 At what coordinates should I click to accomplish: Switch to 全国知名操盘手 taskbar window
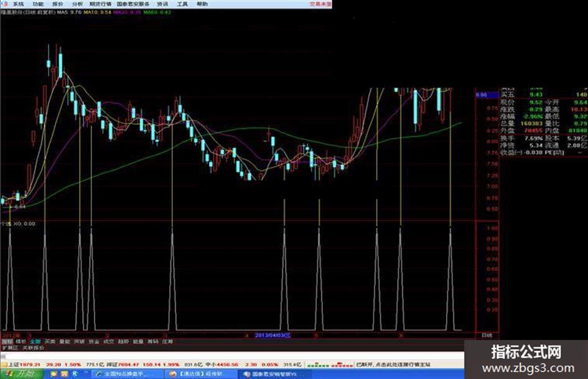pyautogui.click(x=127, y=374)
